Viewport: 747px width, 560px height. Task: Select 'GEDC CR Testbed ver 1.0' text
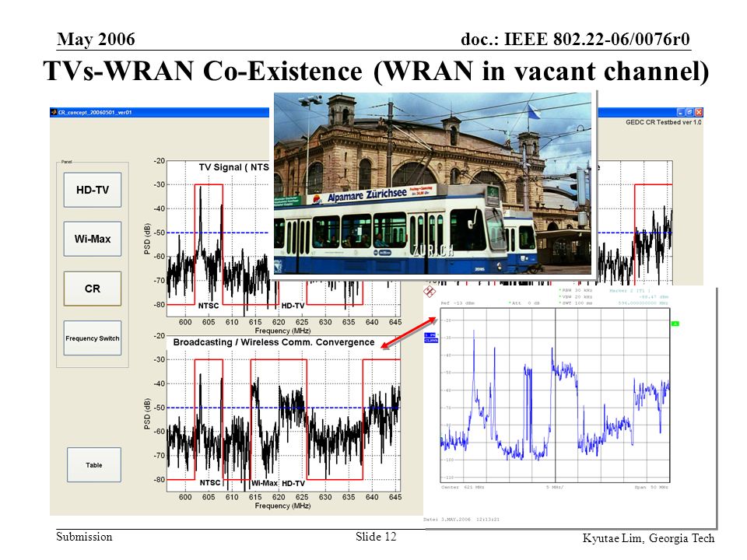coord(663,122)
